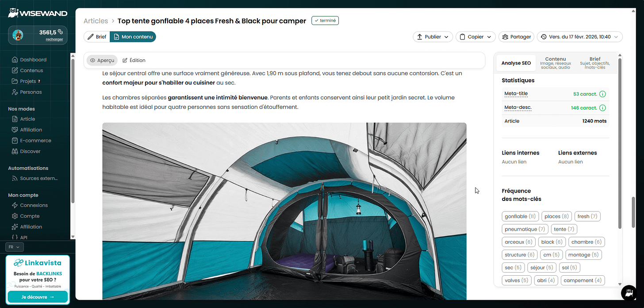Open the Brief tab in right panel
Screen dimensions: 644x308
[x=595, y=63]
